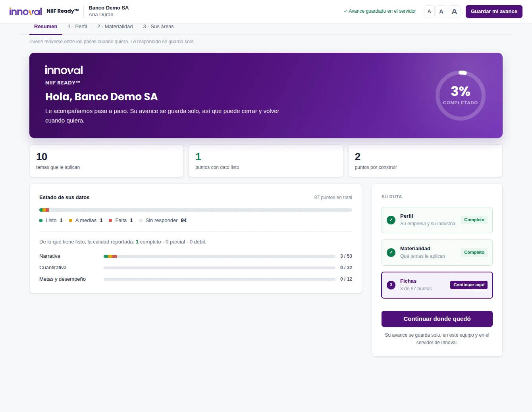Click the Perfil Completo badge
The width and height of the screenshot is (532, 412).
[x=474, y=220]
